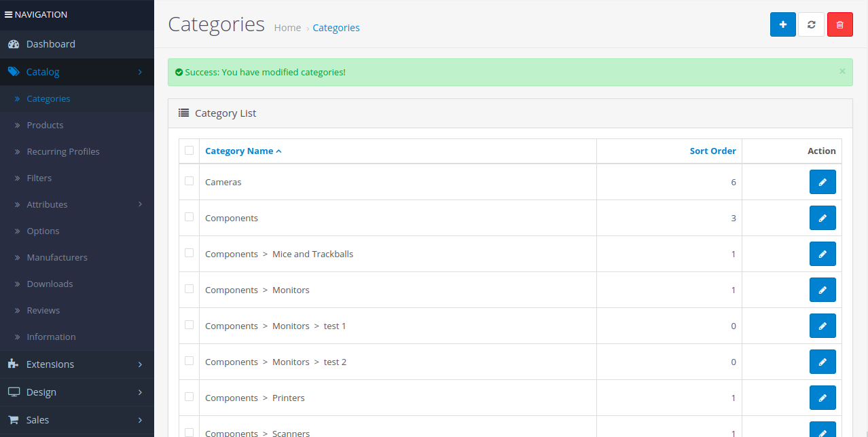This screenshot has width=868, height=437.
Task: Click the blue Add New category icon
Action: tap(782, 24)
